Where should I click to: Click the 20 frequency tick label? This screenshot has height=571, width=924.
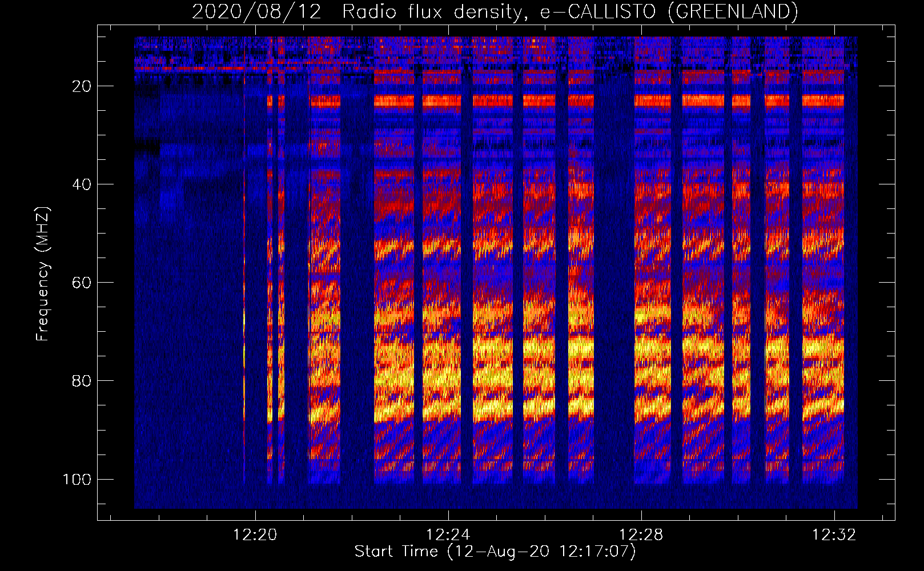(x=82, y=86)
